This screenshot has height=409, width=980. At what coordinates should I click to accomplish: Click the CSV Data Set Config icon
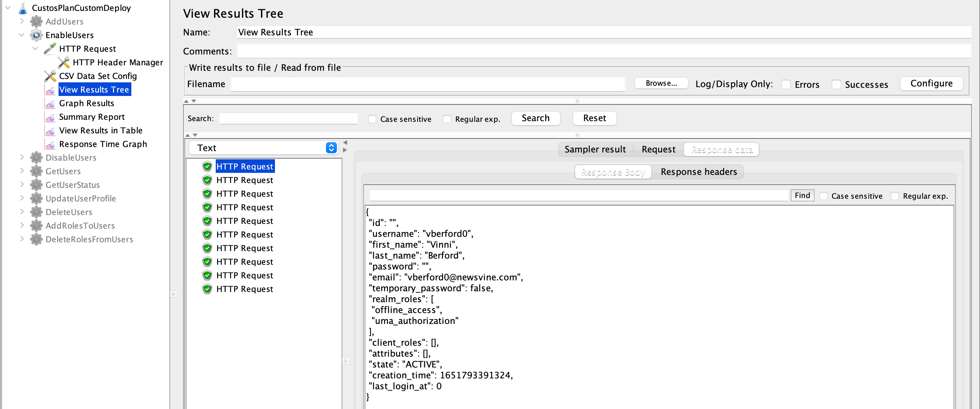[50, 76]
